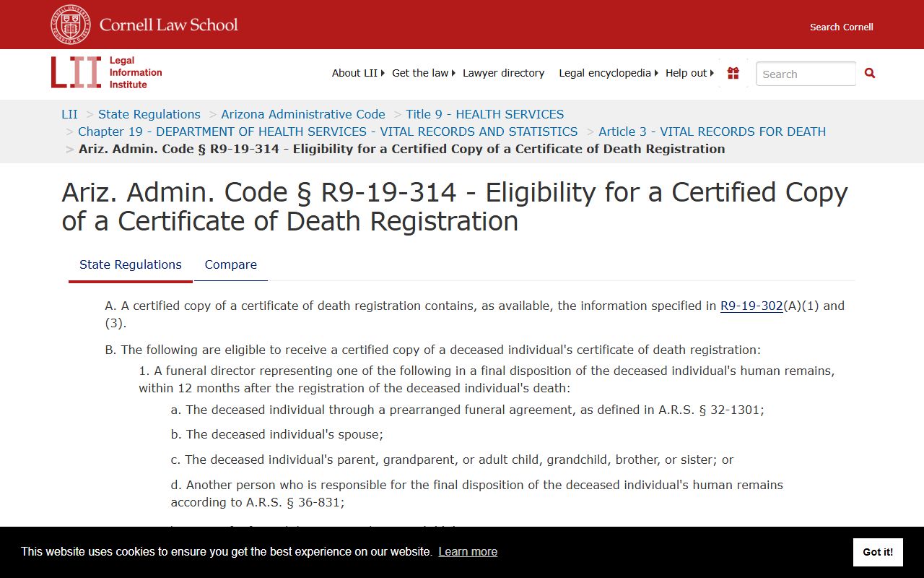The image size is (924, 578).
Task: Open Article 3 - VITAL RECORDS FOR DEATH breadcrumb
Action: click(712, 131)
